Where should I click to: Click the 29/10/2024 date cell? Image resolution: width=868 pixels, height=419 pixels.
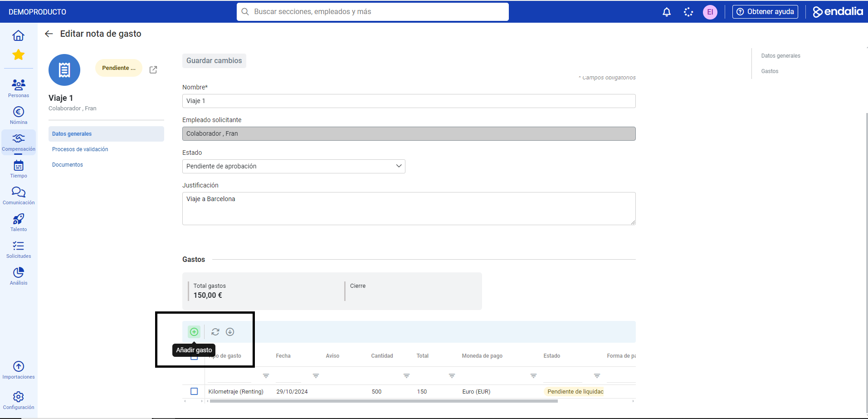click(292, 392)
